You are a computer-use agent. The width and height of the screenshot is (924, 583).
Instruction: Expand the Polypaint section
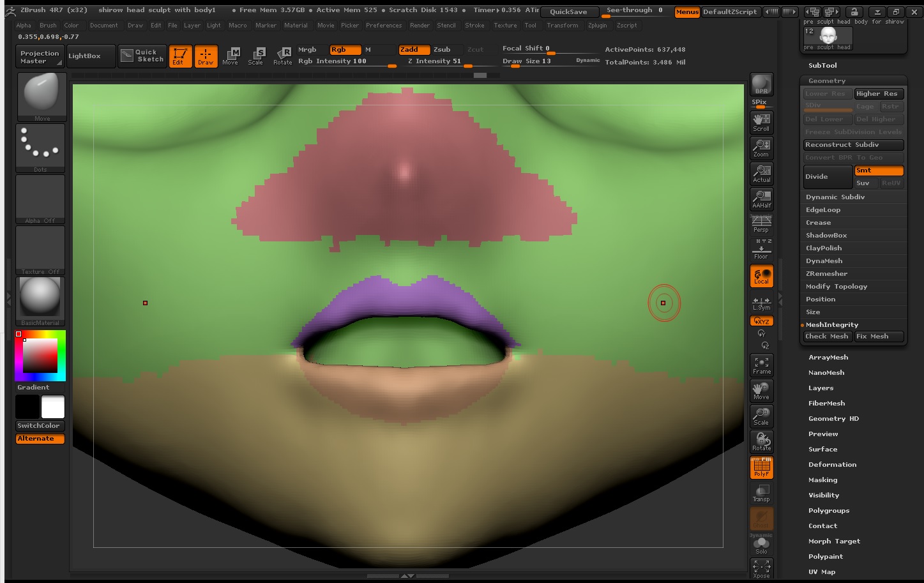[x=826, y=556]
